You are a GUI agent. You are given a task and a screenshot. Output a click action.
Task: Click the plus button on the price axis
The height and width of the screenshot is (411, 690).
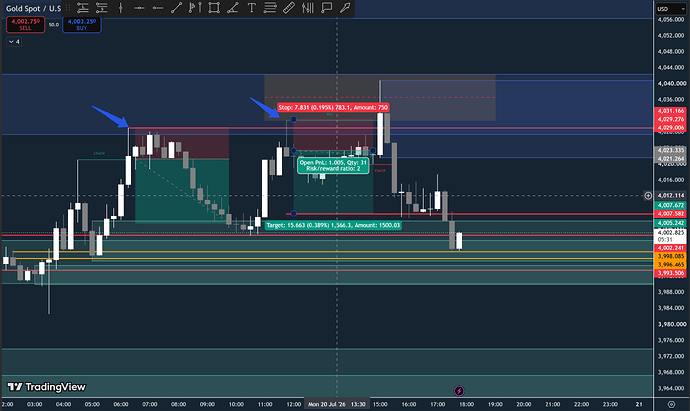click(x=648, y=196)
